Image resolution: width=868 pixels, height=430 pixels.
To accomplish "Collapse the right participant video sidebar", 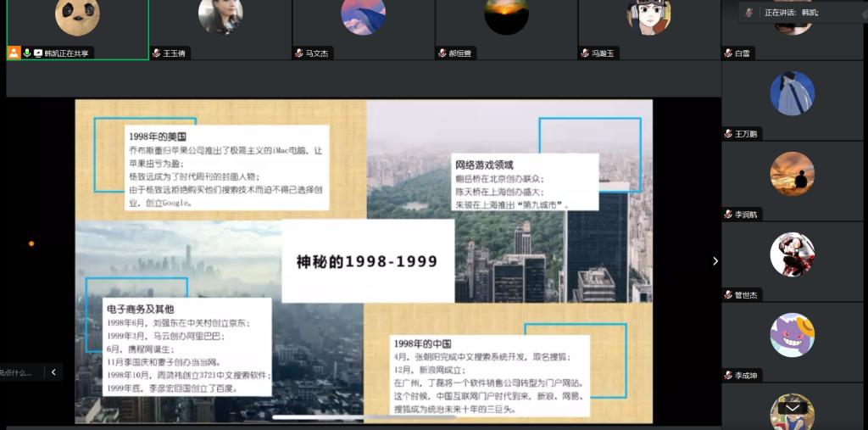I will (x=715, y=261).
